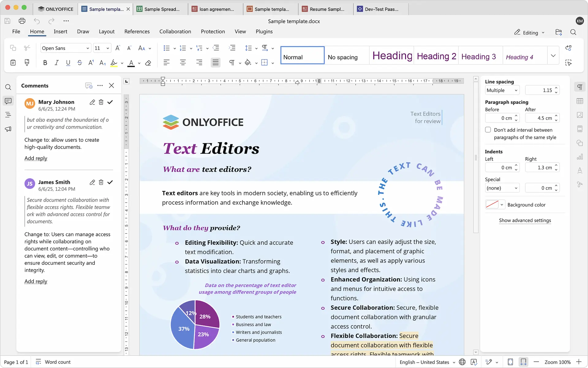Apply the No spacing style
The width and height of the screenshot is (588, 368).
[x=347, y=56]
